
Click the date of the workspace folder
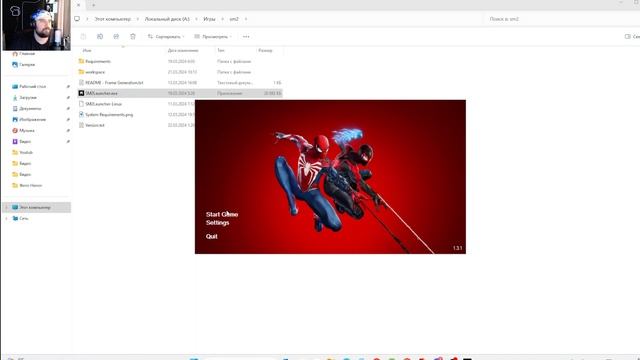coord(182,72)
